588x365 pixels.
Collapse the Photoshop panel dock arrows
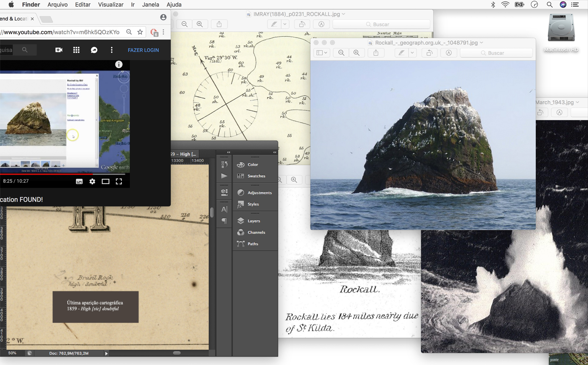(x=275, y=152)
